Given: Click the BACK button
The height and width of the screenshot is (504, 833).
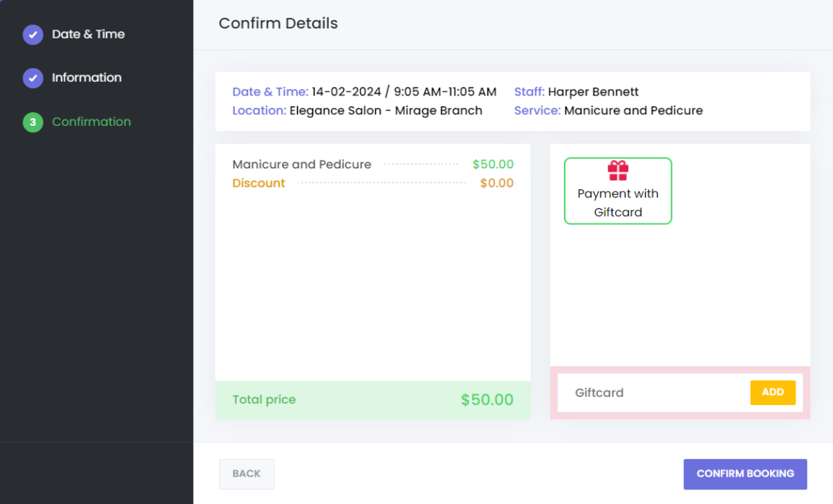Looking at the screenshot, I should click(247, 474).
